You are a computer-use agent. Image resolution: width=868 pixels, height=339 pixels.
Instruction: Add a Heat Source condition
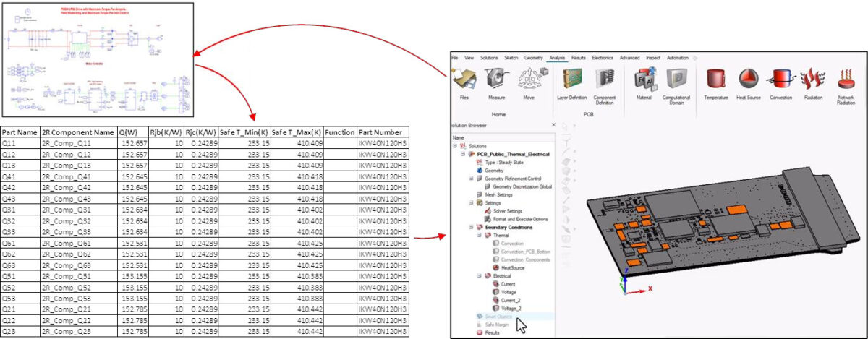coord(748,81)
